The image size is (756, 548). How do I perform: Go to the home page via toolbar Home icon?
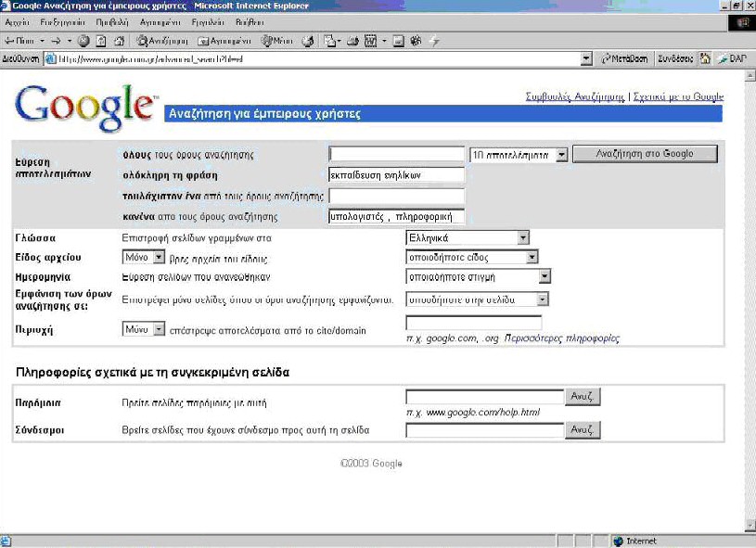pos(119,41)
